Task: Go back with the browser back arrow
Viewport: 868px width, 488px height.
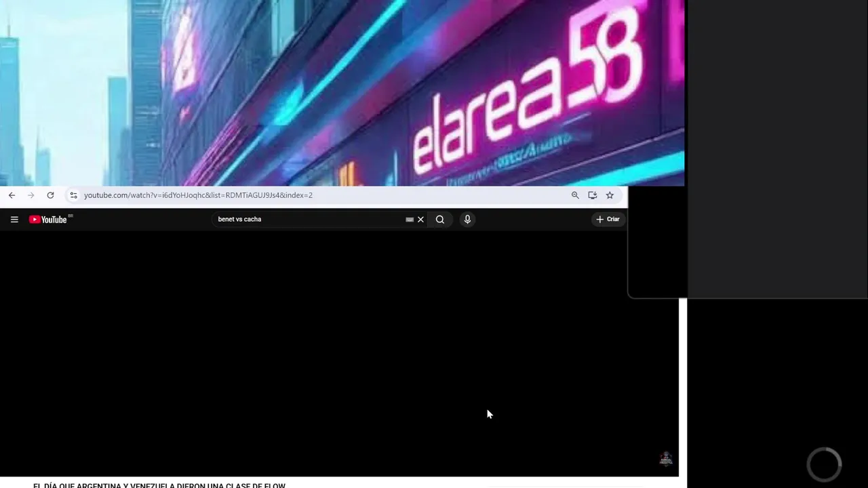Action: 12,195
